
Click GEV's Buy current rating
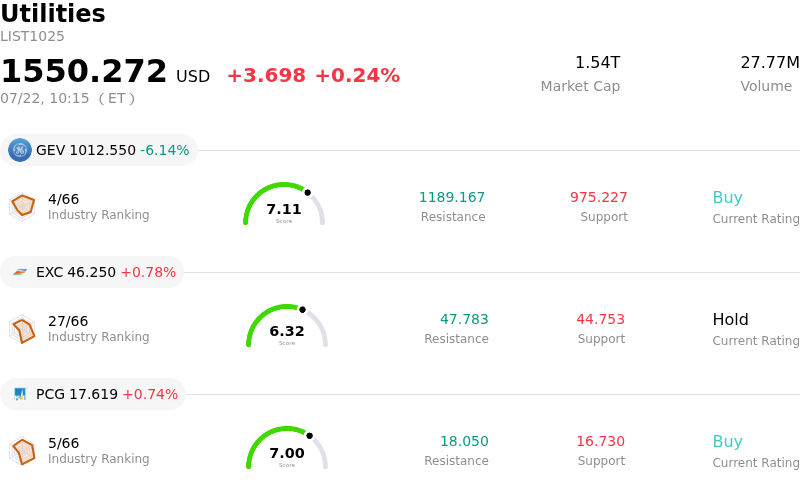click(x=728, y=198)
